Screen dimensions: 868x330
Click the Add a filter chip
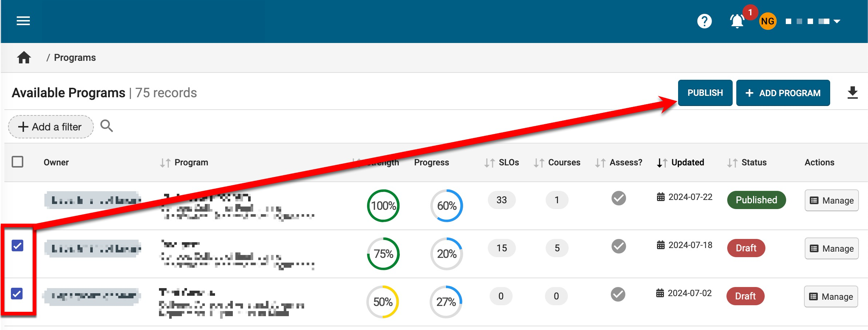coord(51,127)
